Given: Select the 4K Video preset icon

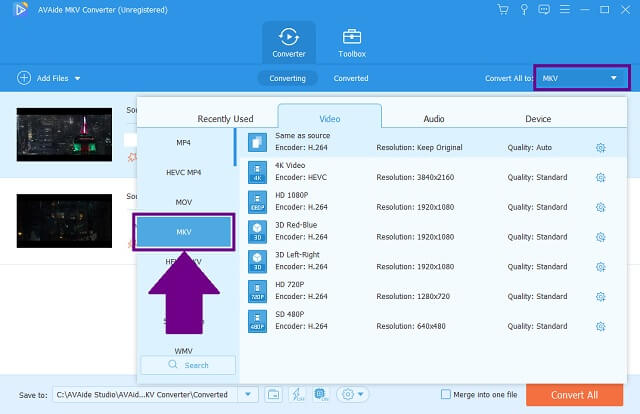Looking at the screenshot, I should pyautogui.click(x=257, y=172).
